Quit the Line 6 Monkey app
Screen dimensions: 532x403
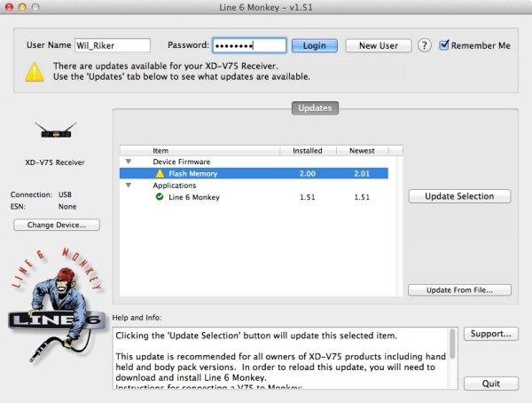[491, 383]
